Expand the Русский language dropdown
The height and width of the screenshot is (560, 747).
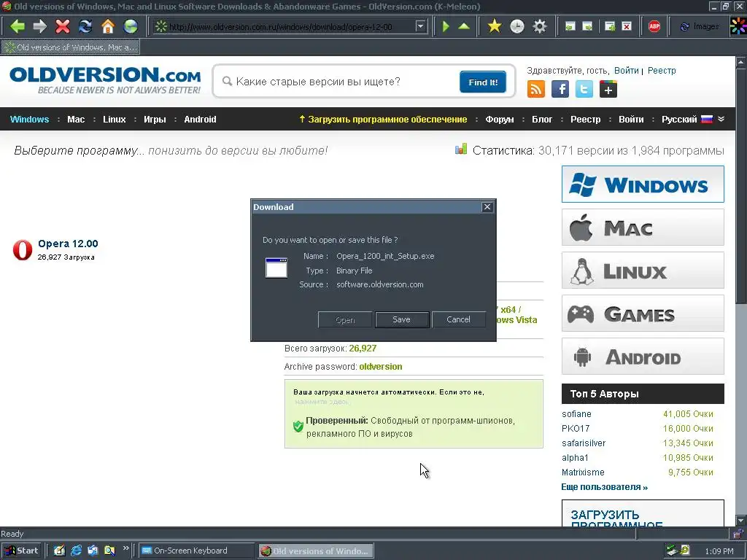point(693,119)
